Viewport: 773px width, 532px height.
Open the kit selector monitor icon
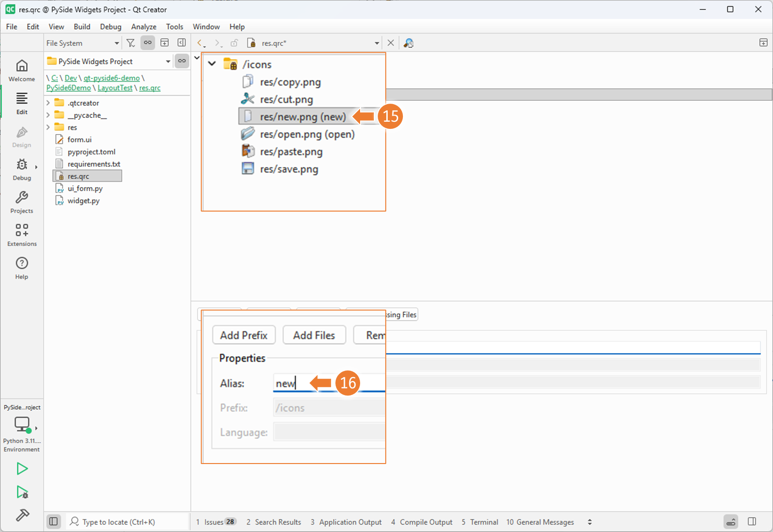coord(22,424)
